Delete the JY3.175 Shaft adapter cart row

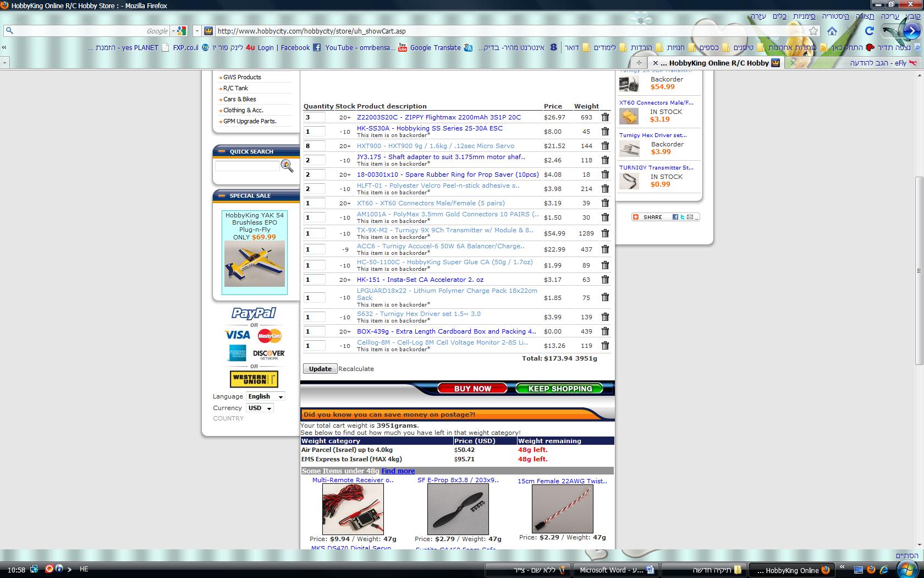pos(605,160)
